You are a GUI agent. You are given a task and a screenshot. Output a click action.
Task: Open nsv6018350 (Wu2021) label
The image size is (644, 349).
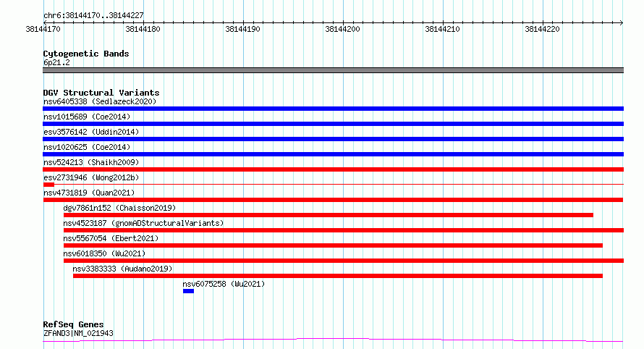(x=104, y=253)
